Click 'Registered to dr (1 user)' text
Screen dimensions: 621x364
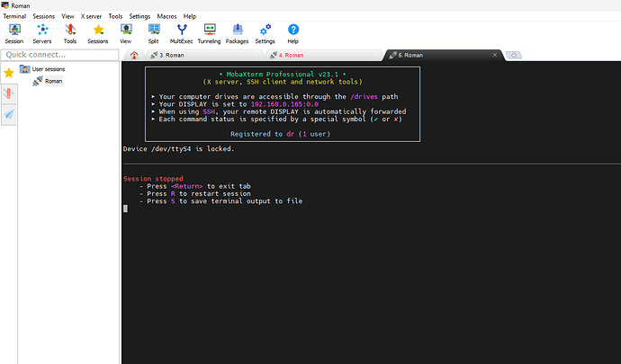281,134
